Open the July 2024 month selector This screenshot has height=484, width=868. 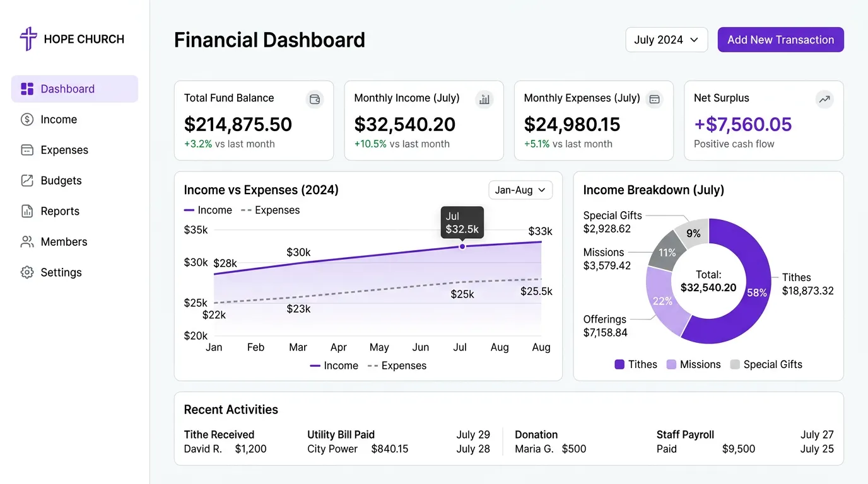(x=666, y=39)
